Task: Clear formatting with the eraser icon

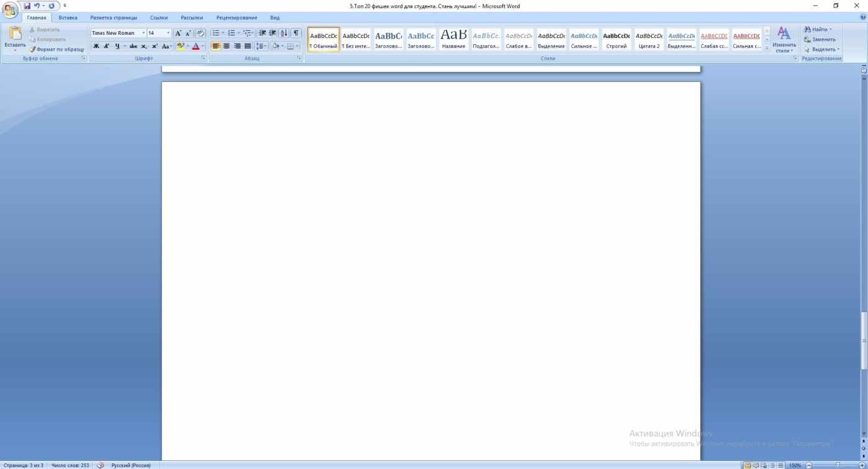Action: point(200,33)
